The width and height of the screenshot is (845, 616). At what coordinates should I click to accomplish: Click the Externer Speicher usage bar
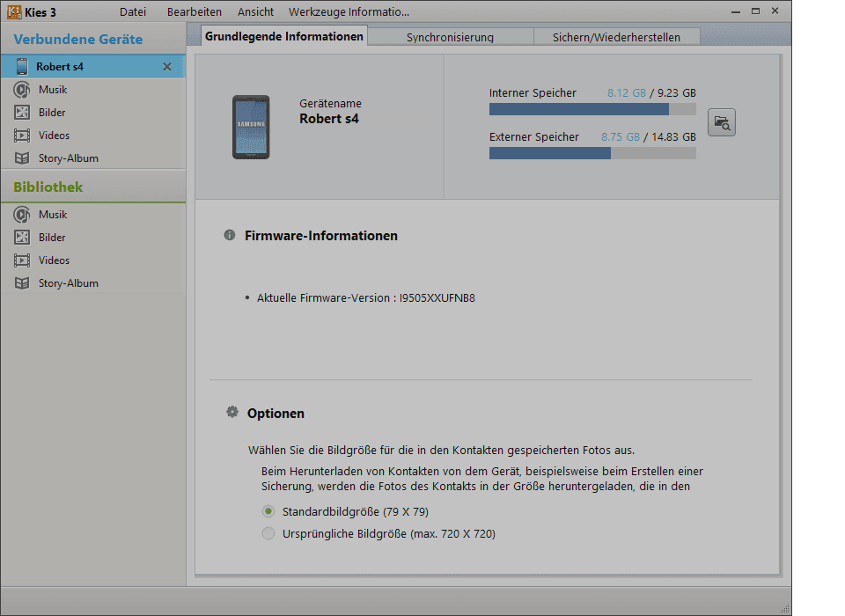pos(592,154)
